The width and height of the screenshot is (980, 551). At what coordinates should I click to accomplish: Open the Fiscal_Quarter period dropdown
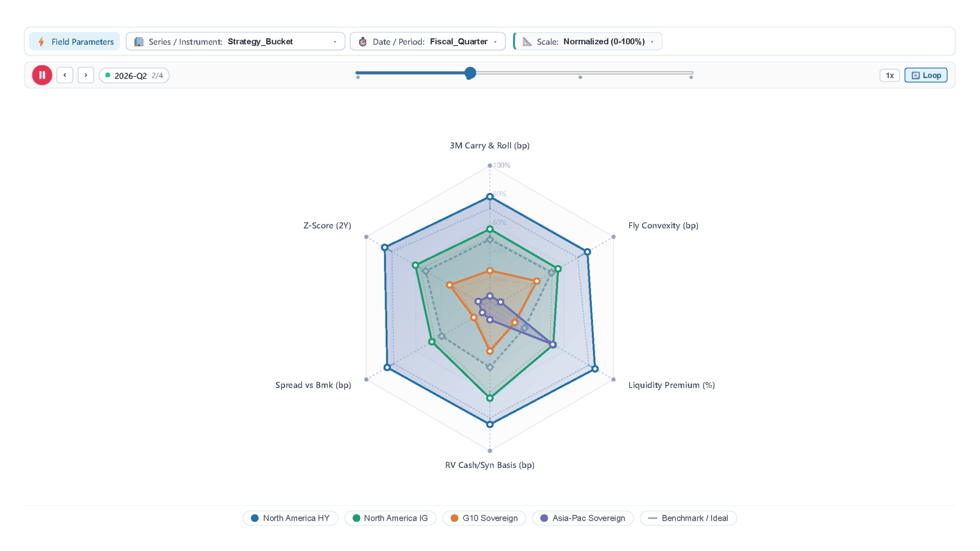[427, 41]
